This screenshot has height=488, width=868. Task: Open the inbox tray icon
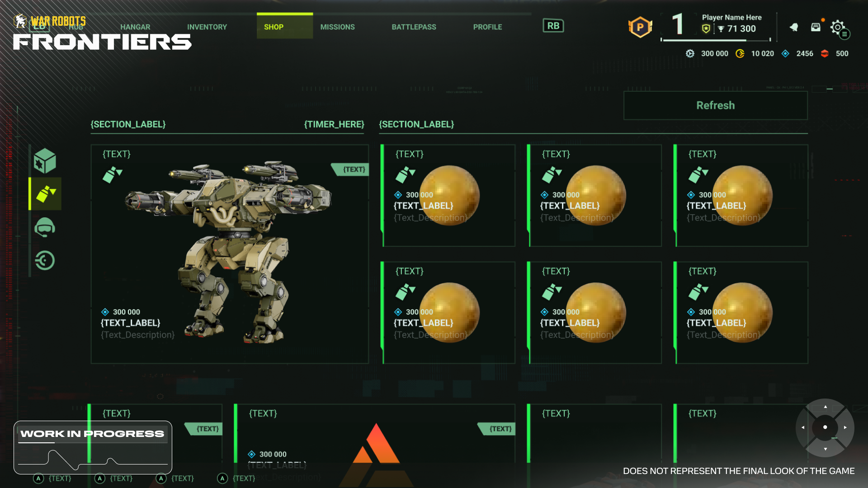[x=816, y=27]
